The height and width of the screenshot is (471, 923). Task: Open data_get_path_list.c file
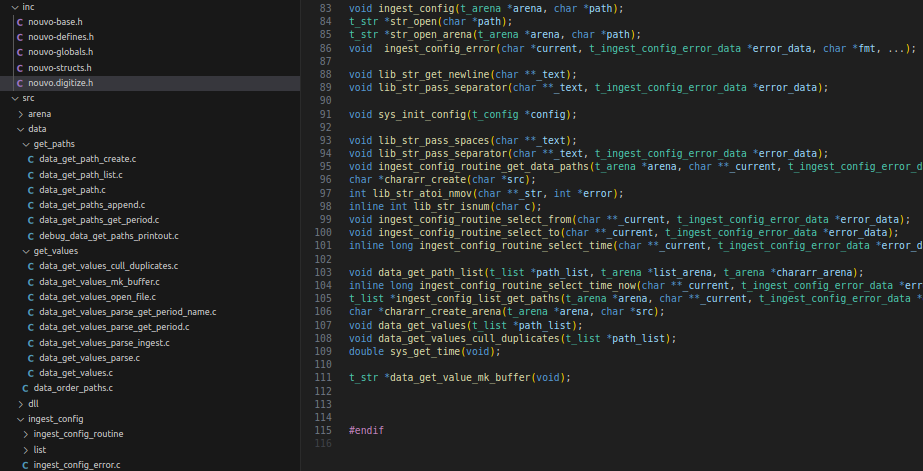tap(81, 175)
